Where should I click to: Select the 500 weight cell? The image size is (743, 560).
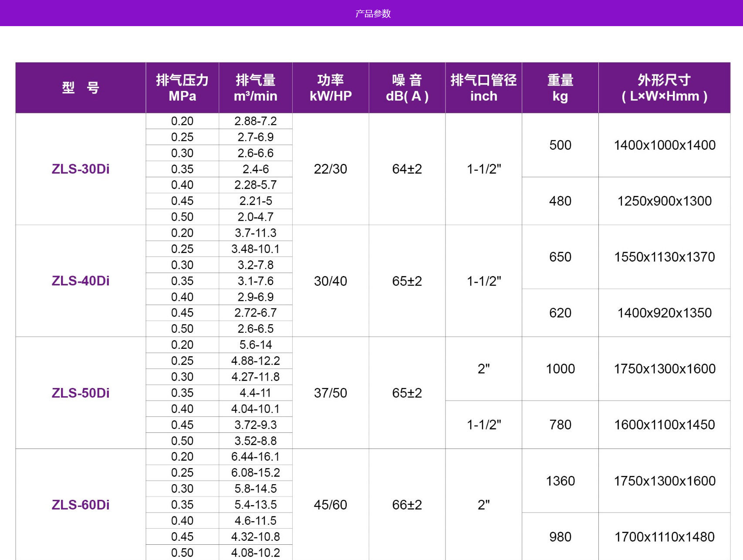point(561,145)
